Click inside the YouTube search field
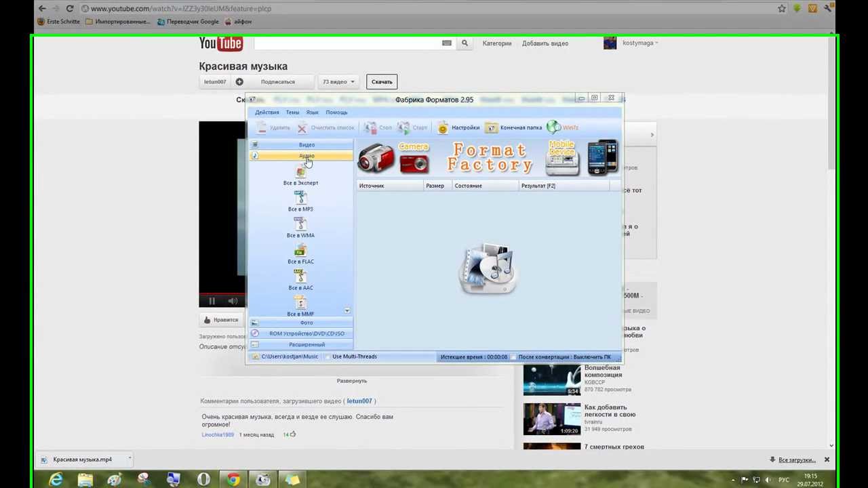 [347, 43]
